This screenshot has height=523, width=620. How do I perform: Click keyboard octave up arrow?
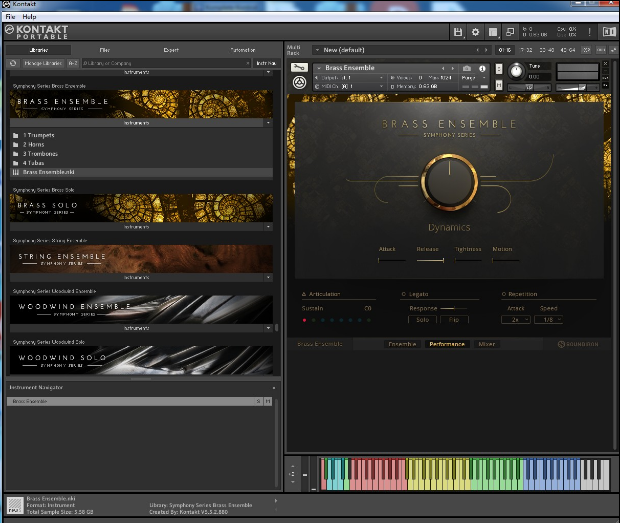(x=293, y=466)
